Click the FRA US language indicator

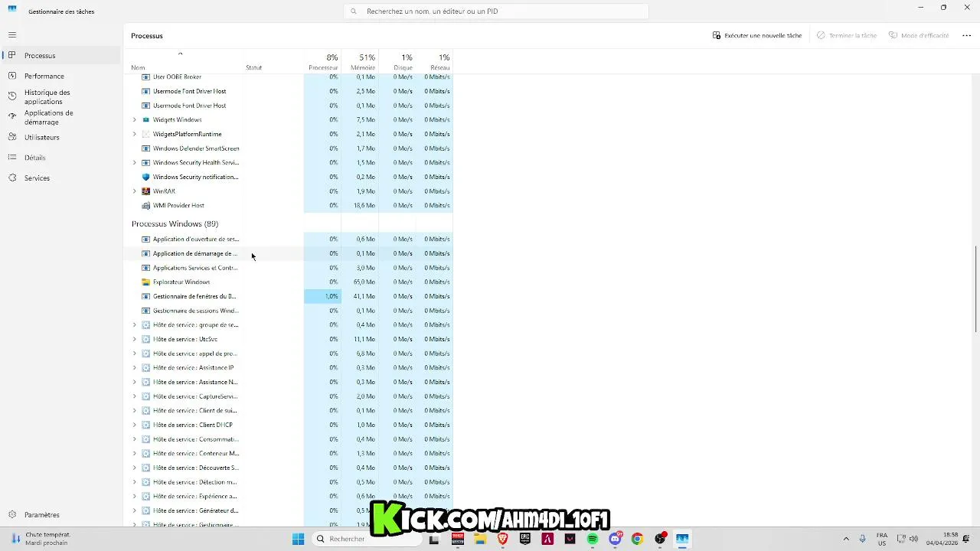[882, 539]
